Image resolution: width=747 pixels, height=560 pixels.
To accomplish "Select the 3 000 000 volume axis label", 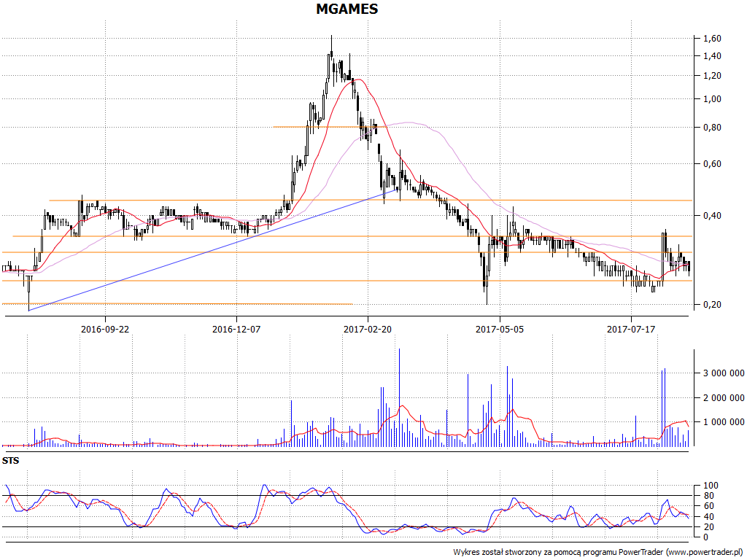I will point(724,374).
